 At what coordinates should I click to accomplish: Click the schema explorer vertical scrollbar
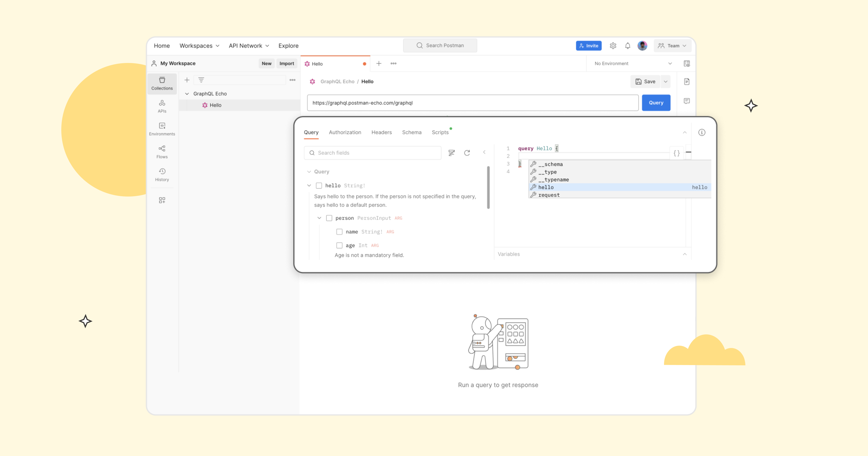pyautogui.click(x=488, y=187)
